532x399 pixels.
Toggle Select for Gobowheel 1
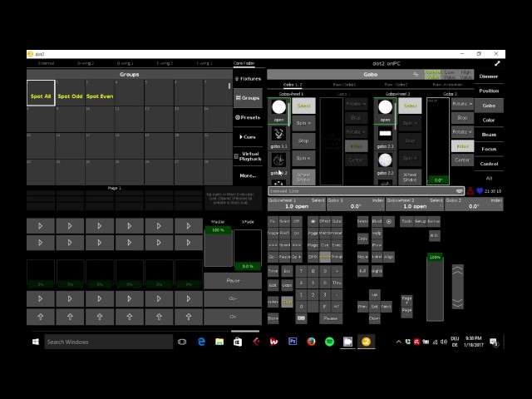coord(303,106)
